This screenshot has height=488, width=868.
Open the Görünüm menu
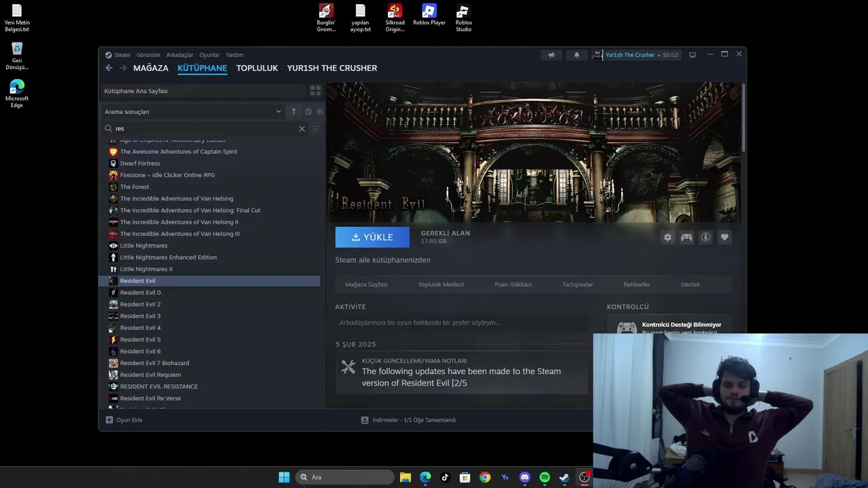point(148,55)
